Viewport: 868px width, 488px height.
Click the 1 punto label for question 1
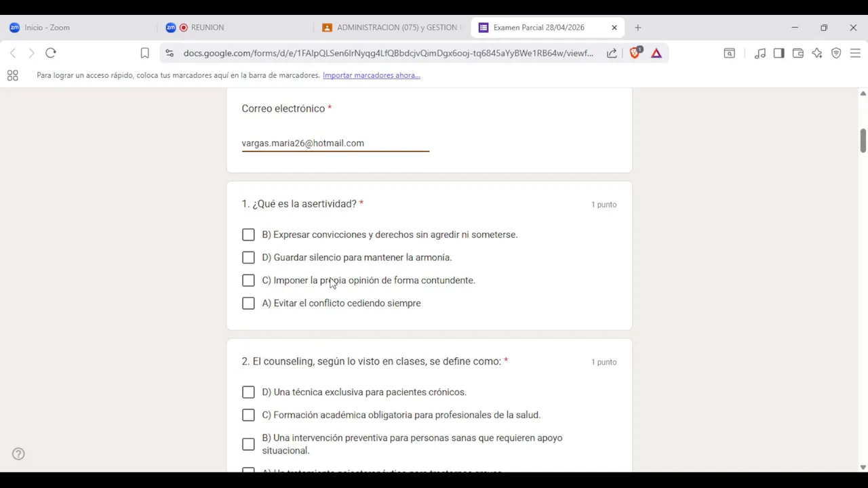pos(604,205)
